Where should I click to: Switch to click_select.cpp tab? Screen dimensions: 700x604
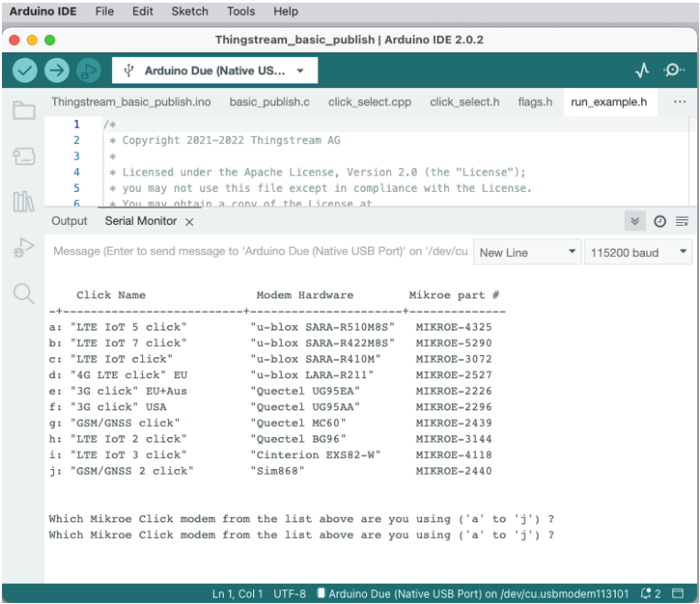[x=370, y=102]
